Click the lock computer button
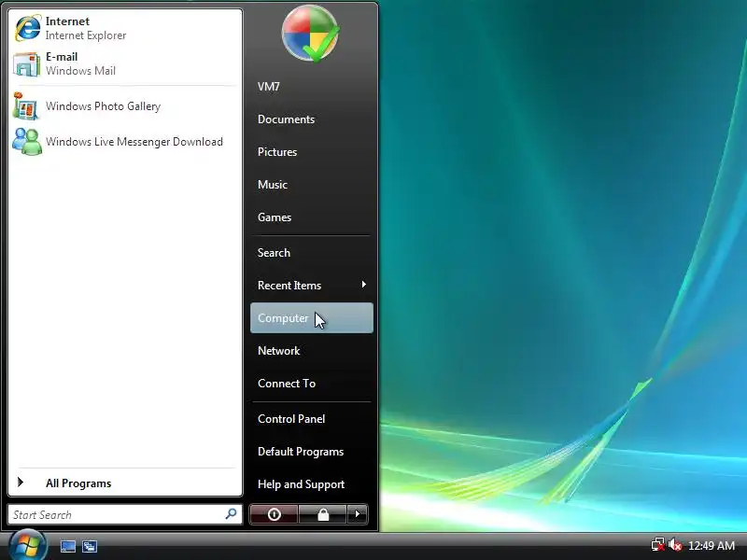747x560 pixels. tap(323, 514)
